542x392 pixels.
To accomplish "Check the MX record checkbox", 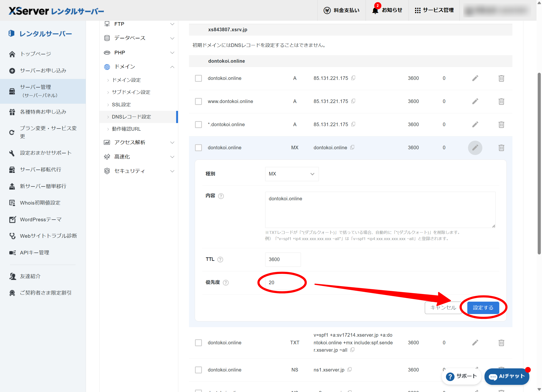I will click(198, 148).
